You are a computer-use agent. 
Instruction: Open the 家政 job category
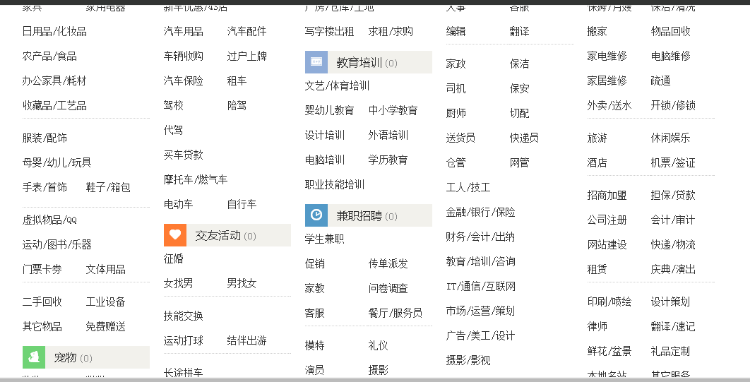coord(456,64)
